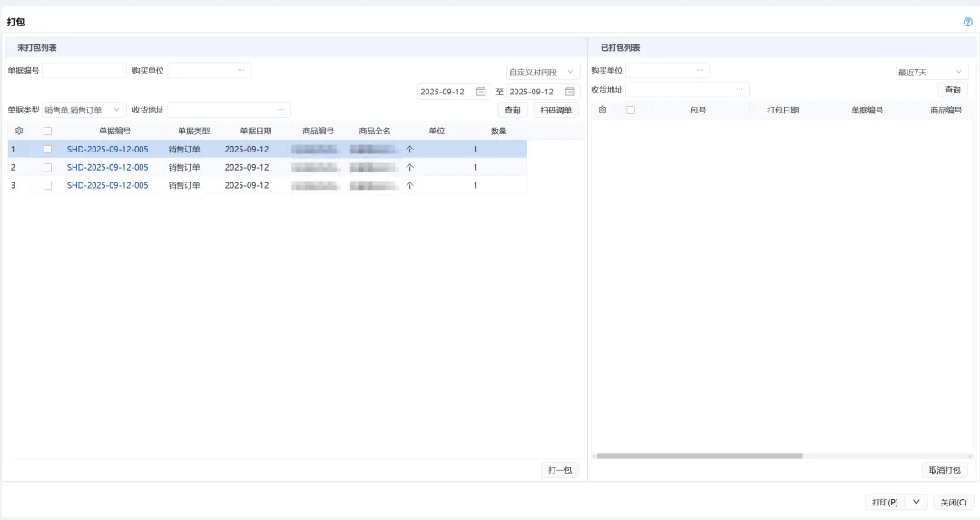Viewport: 980px width, 520px height.
Task: Open column settings gear in packed list
Action: click(603, 110)
